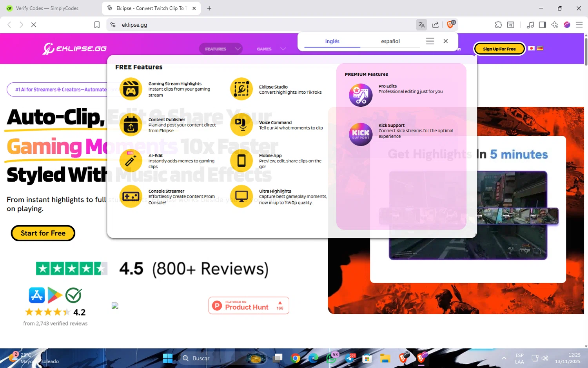Select the español translation tab
The height and width of the screenshot is (368, 588).
pyautogui.click(x=390, y=41)
